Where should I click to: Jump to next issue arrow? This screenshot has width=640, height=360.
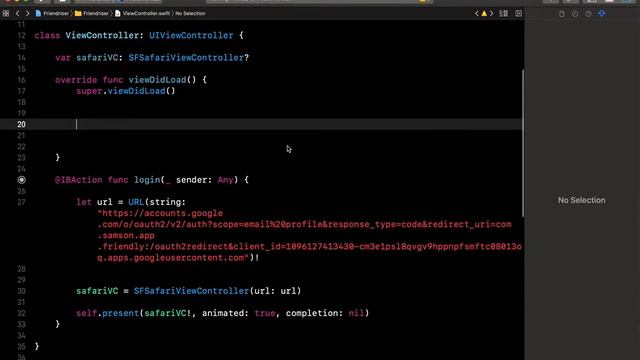tap(491, 13)
